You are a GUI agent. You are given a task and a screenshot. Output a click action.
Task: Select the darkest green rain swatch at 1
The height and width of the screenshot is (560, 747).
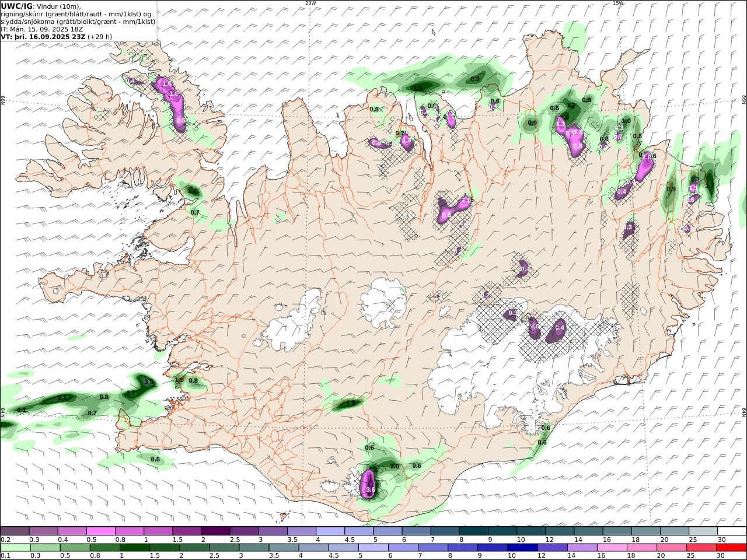(x=134, y=547)
